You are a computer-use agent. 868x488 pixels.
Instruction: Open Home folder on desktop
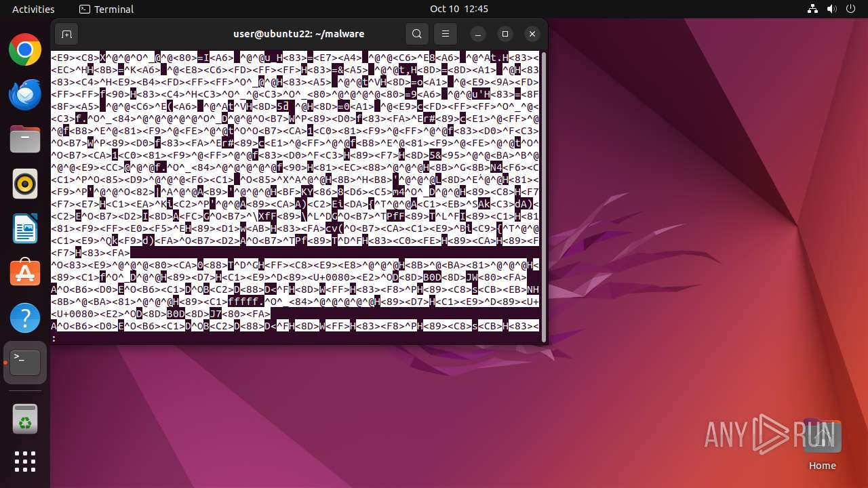click(822, 445)
